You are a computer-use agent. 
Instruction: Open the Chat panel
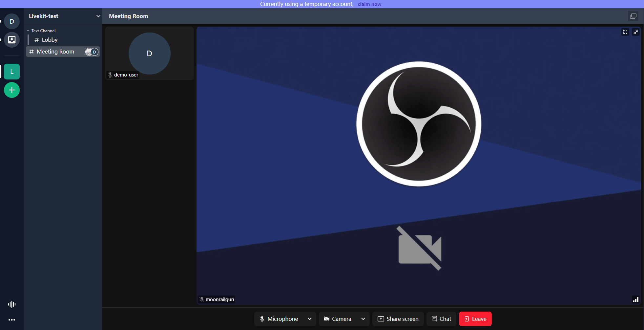[x=441, y=319]
